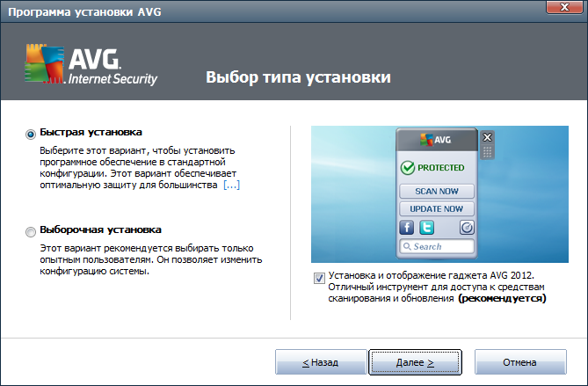Click the PC Analyzer gauge icon in gadget
588x386 pixels.
(467, 228)
